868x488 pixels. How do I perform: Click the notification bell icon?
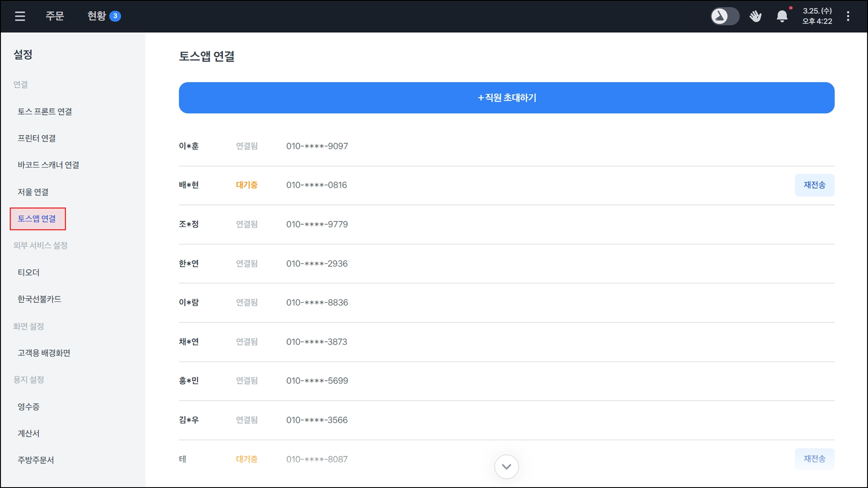tap(782, 16)
